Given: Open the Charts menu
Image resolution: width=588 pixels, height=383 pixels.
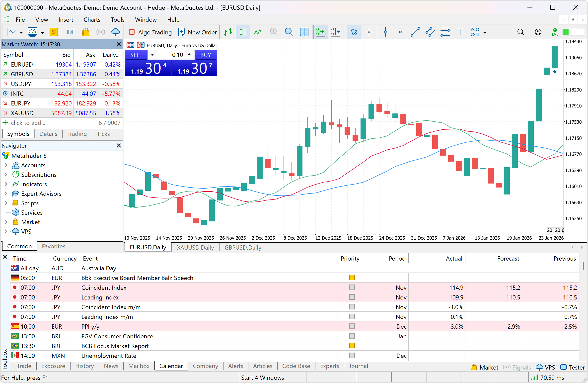Looking at the screenshot, I should 92,20.
